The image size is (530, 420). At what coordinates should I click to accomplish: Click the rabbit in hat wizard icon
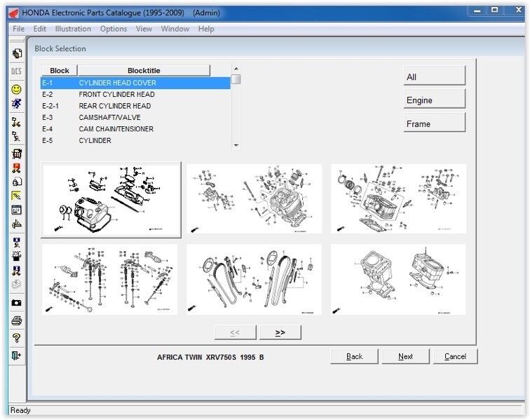click(17, 256)
